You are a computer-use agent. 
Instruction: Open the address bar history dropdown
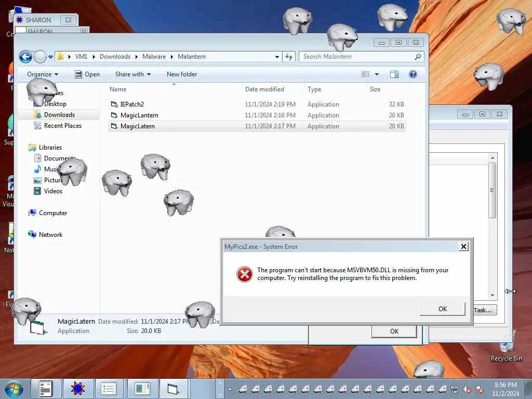pos(277,57)
